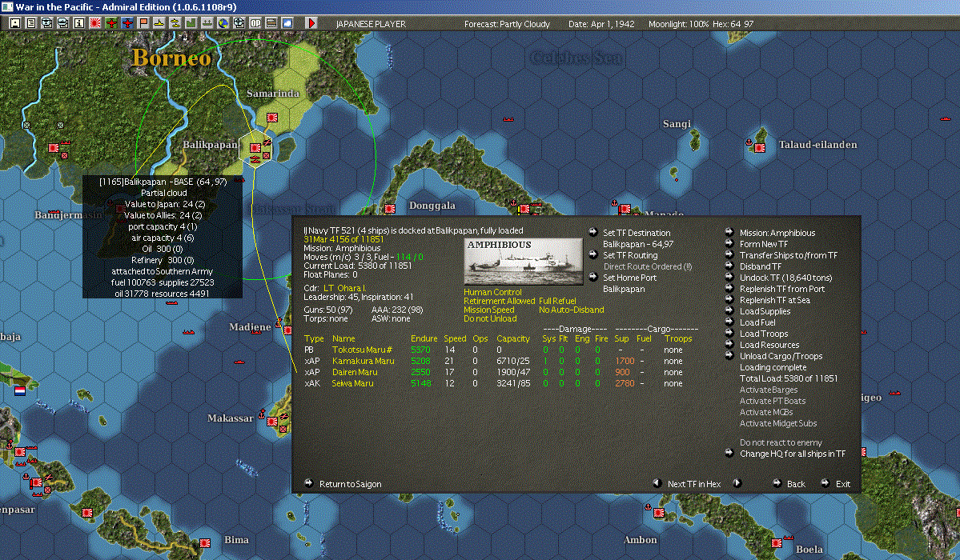Select Replenish TF from Port

coord(781,289)
